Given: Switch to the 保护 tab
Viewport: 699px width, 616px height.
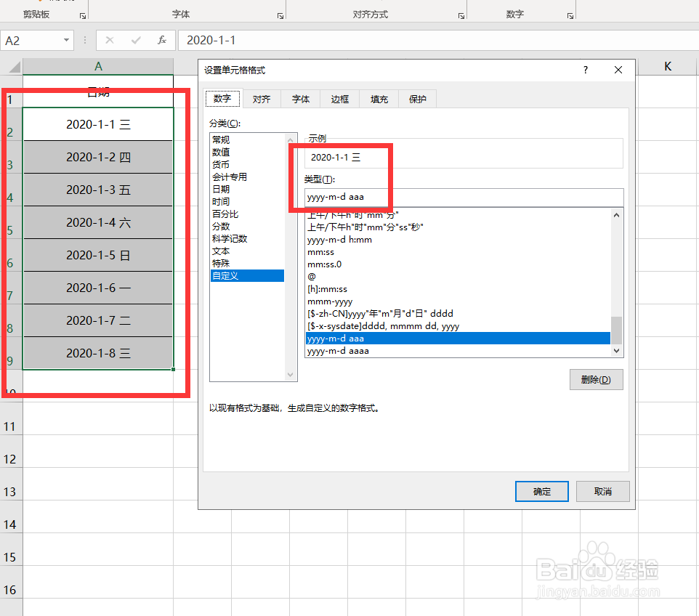Looking at the screenshot, I should click(x=417, y=99).
